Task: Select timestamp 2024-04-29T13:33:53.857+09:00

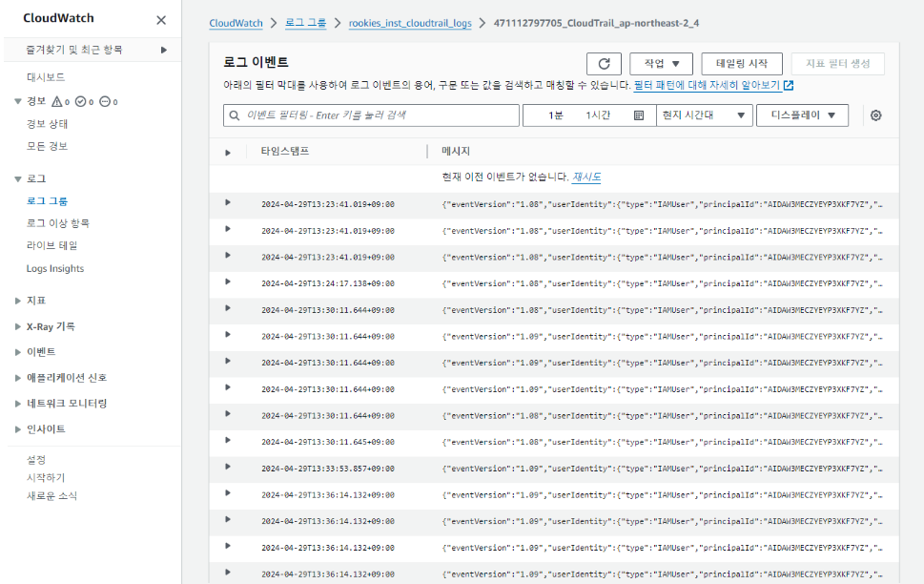Action: [x=328, y=469]
